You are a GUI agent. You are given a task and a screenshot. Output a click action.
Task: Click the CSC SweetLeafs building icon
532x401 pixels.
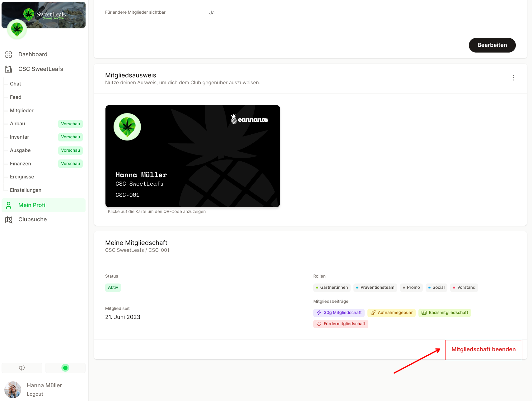(8, 69)
